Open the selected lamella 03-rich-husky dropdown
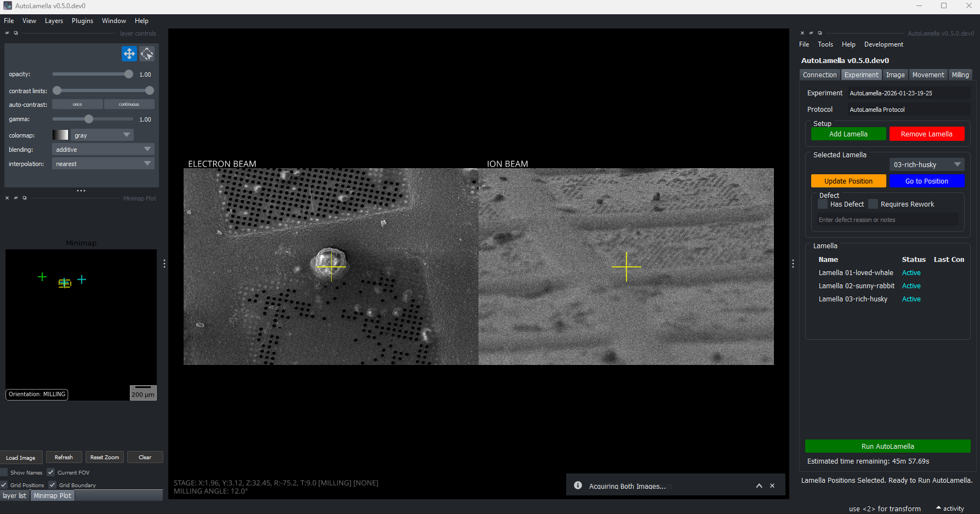Image resolution: width=980 pixels, height=514 pixels. (x=926, y=165)
